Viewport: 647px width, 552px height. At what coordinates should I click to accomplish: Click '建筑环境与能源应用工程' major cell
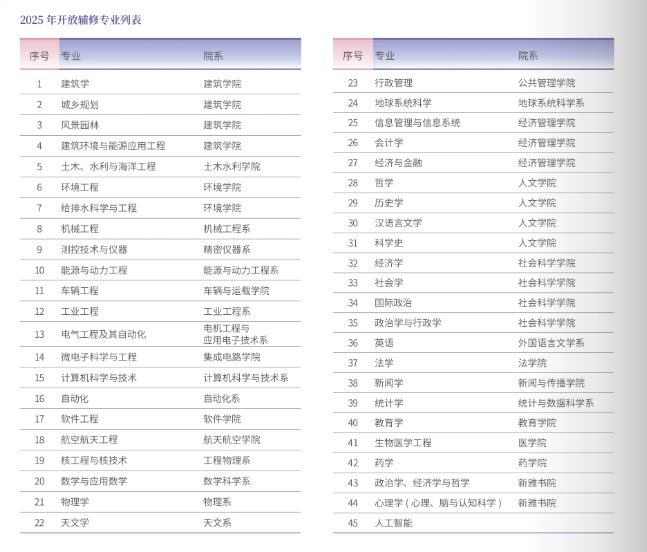click(x=113, y=146)
